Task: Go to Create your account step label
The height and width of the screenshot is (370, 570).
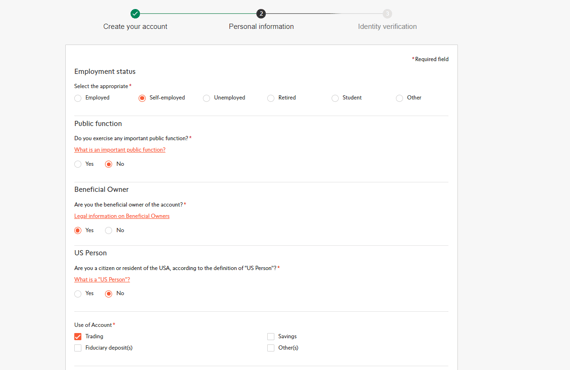Action: point(135,27)
